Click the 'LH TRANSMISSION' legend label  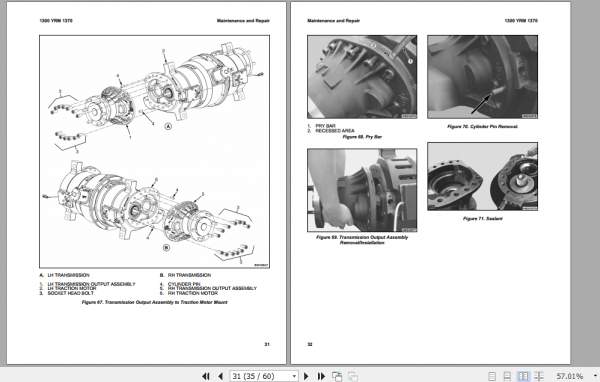68,275
